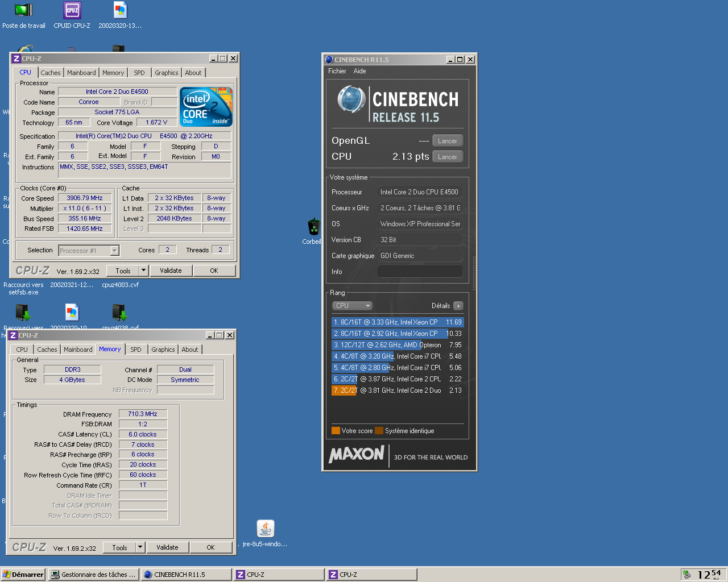Select rank 3 AMD Opteron row
This screenshot has width=728, height=582.
(x=398, y=345)
